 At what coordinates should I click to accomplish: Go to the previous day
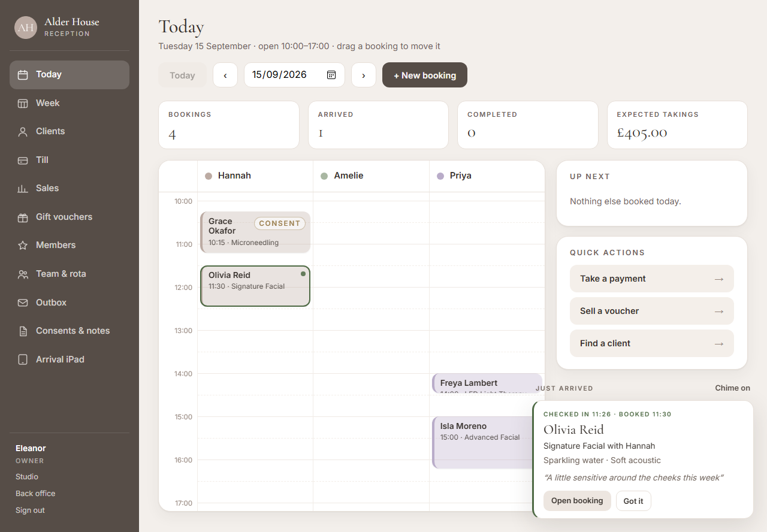pos(225,75)
